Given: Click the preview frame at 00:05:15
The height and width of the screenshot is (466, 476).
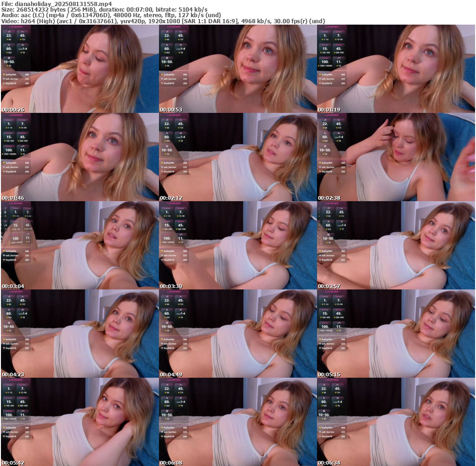Looking at the screenshot, I should click(x=396, y=334).
